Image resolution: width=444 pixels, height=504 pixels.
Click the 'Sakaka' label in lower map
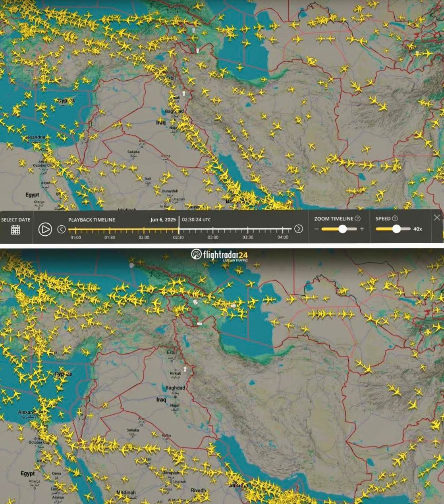pyautogui.click(x=133, y=430)
